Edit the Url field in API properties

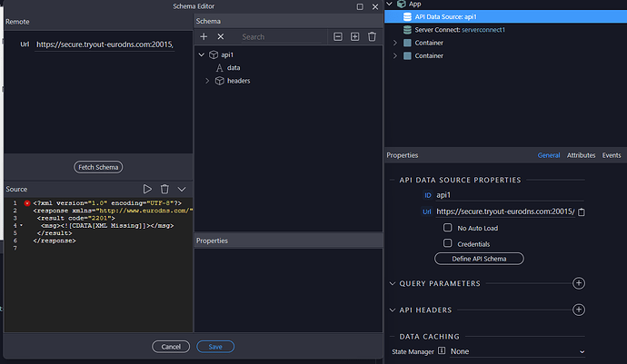505,212
